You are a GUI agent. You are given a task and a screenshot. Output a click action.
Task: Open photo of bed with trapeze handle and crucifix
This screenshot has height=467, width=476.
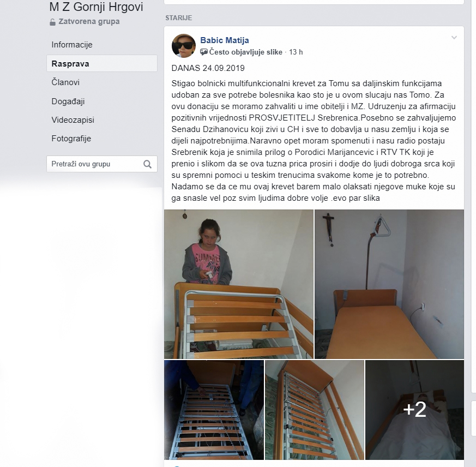(x=389, y=284)
